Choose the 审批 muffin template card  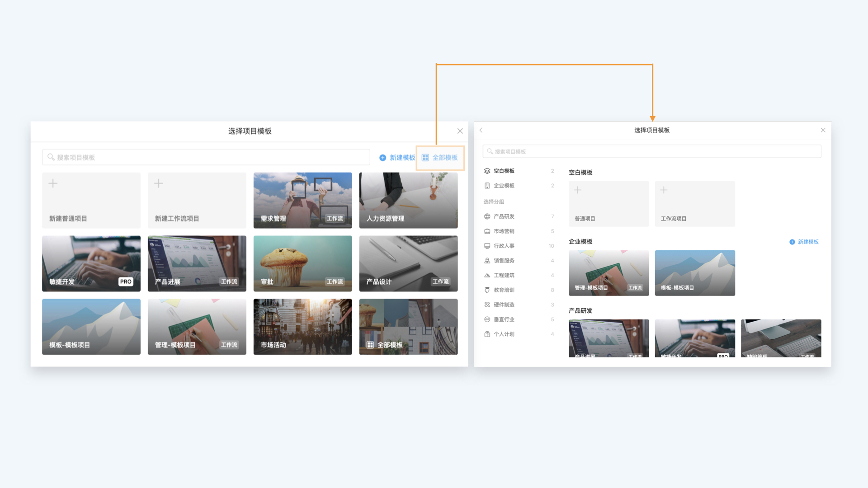tap(302, 263)
